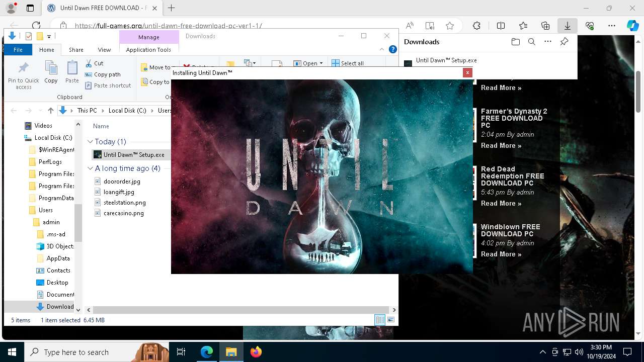This screenshot has width=644, height=362.
Task: Open the File menu in Explorer
Action: 18,50
